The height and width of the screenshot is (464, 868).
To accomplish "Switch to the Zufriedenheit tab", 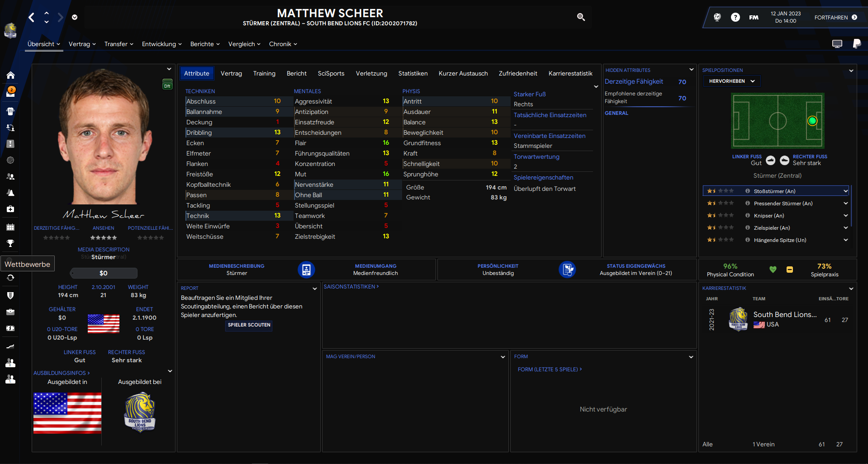I will (518, 73).
